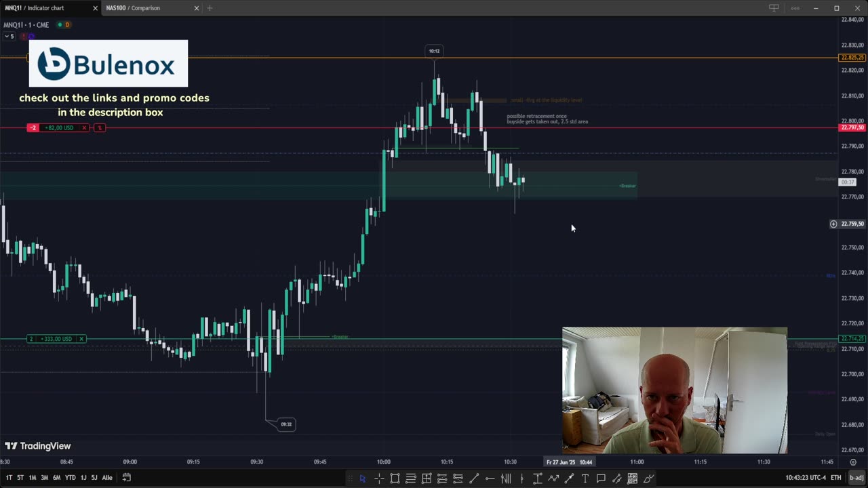
Task: Set range to 5J
Action: [94, 478]
